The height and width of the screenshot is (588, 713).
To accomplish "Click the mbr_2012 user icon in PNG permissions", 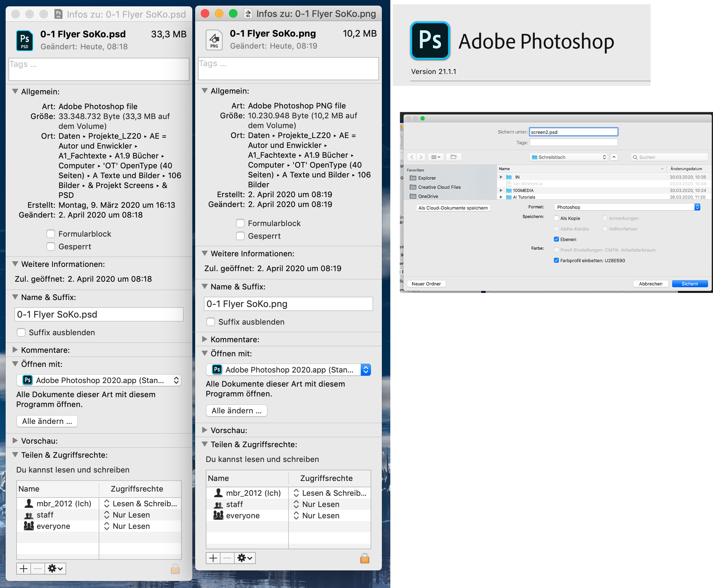I will (218, 493).
